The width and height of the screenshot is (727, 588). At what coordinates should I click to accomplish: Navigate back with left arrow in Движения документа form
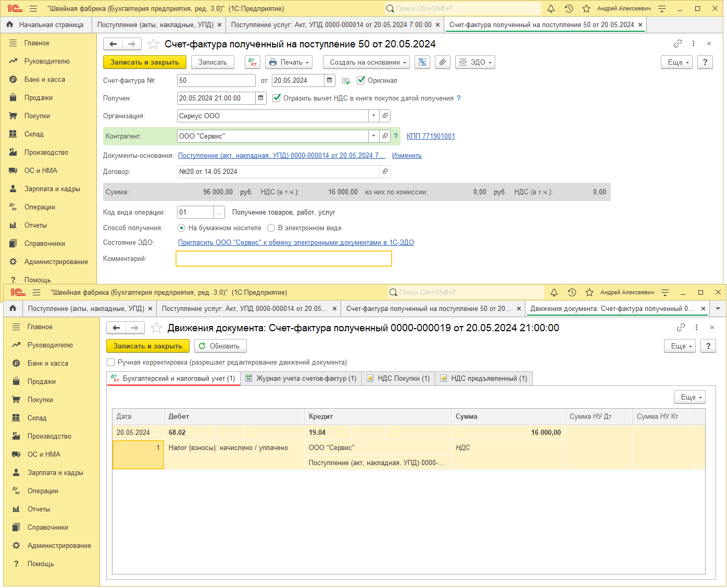(x=116, y=328)
